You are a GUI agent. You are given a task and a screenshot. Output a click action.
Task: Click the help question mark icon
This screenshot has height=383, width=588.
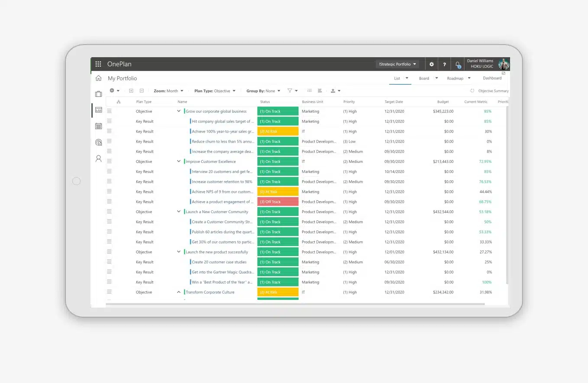444,64
